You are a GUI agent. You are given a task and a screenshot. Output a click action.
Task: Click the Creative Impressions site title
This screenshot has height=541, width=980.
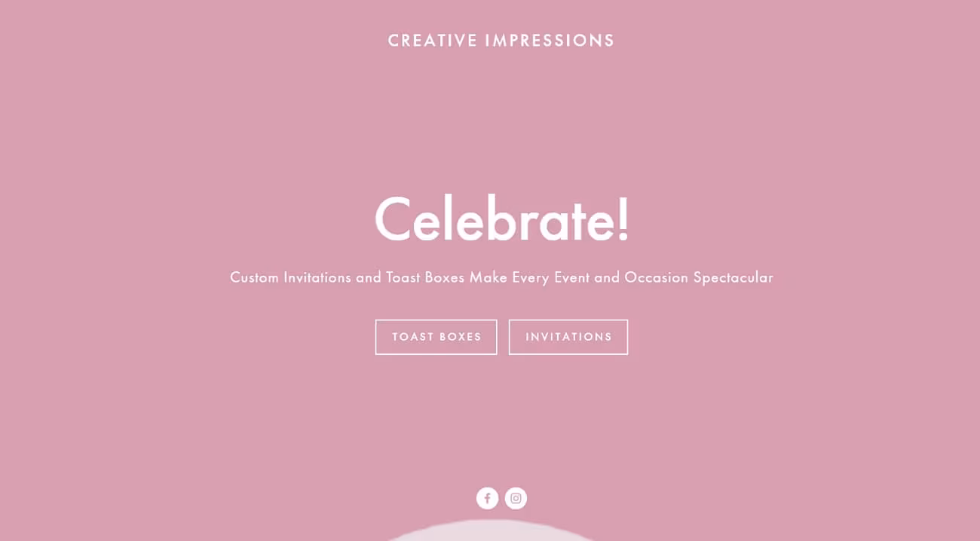pos(501,41)
